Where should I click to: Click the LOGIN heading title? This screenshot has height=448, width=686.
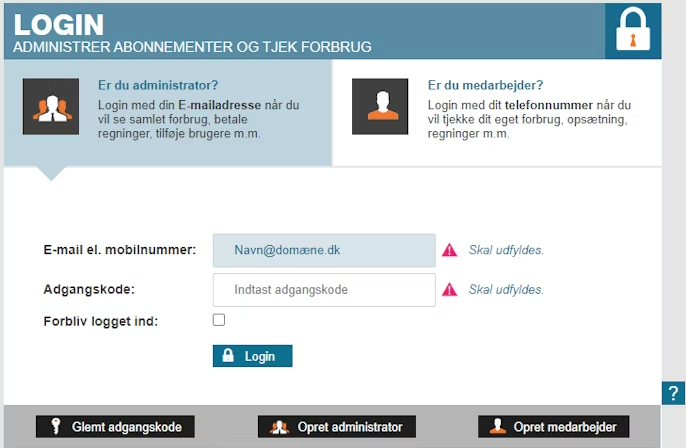58,25
